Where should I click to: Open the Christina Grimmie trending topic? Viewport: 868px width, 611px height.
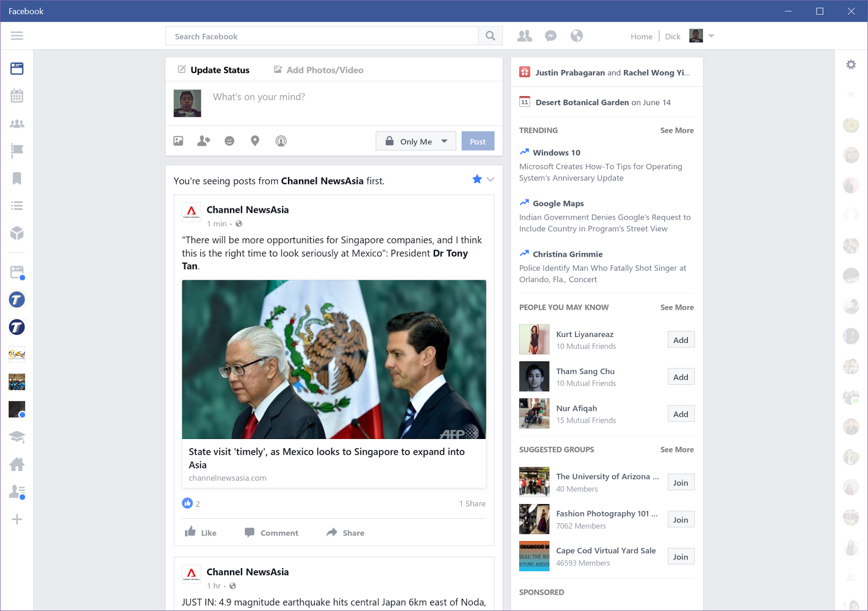[567, 254]
